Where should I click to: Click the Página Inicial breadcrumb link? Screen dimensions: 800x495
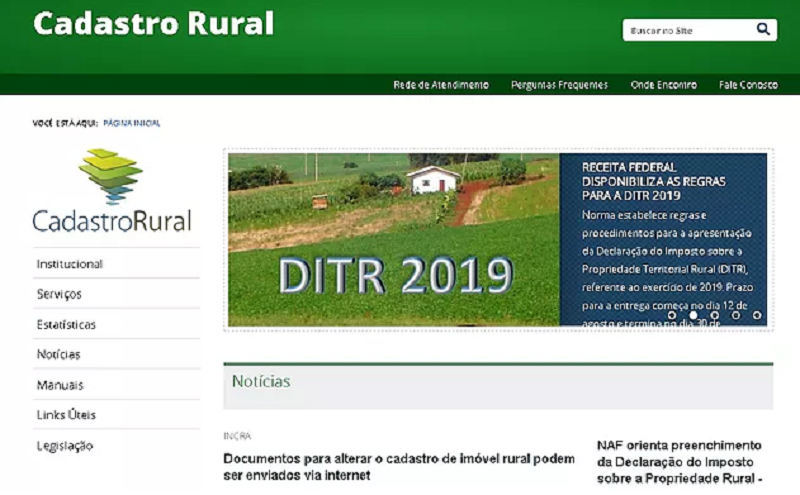coord(132,123)
